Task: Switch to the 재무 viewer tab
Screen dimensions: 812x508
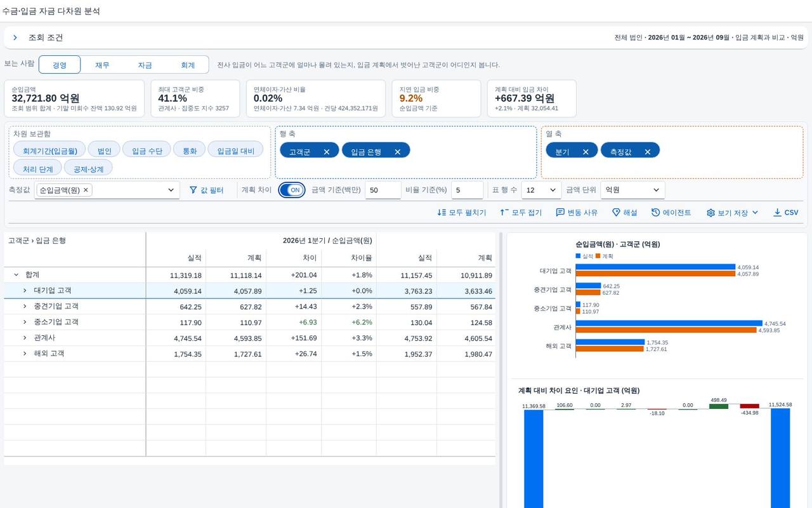Action: coord(102,65)
